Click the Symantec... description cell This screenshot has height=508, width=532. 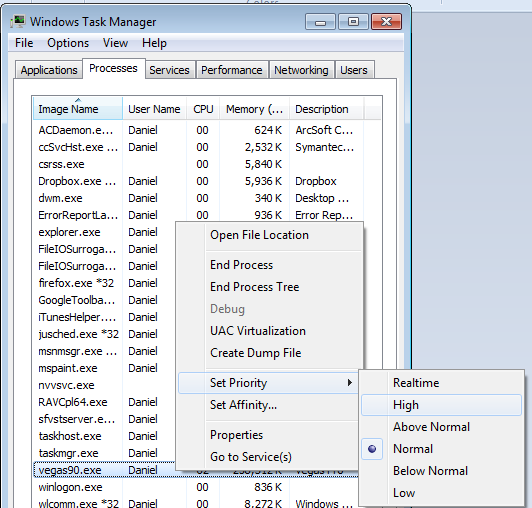click(x=324, y=147)
